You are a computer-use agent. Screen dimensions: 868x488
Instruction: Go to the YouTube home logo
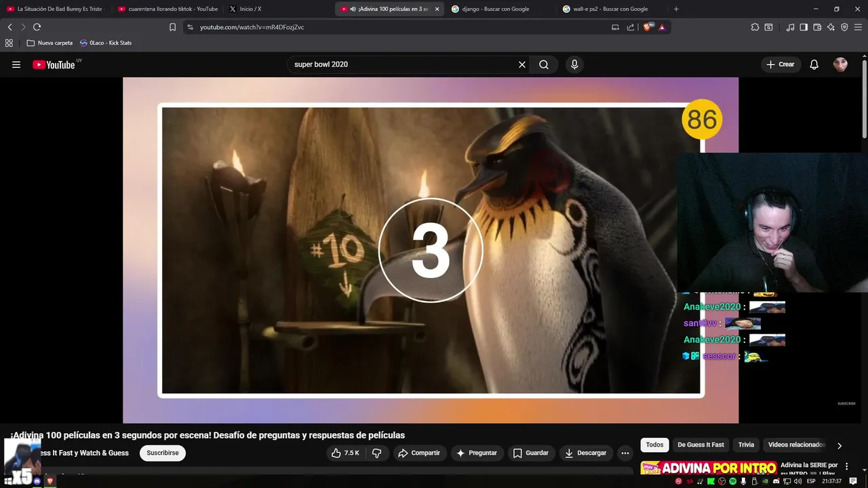tap(54, 64)
